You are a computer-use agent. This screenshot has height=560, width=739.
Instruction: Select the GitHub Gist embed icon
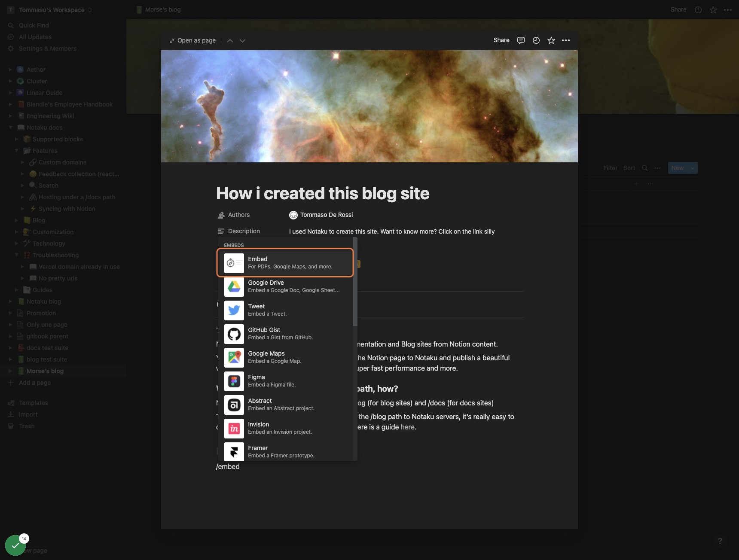[x=234, y=334]
